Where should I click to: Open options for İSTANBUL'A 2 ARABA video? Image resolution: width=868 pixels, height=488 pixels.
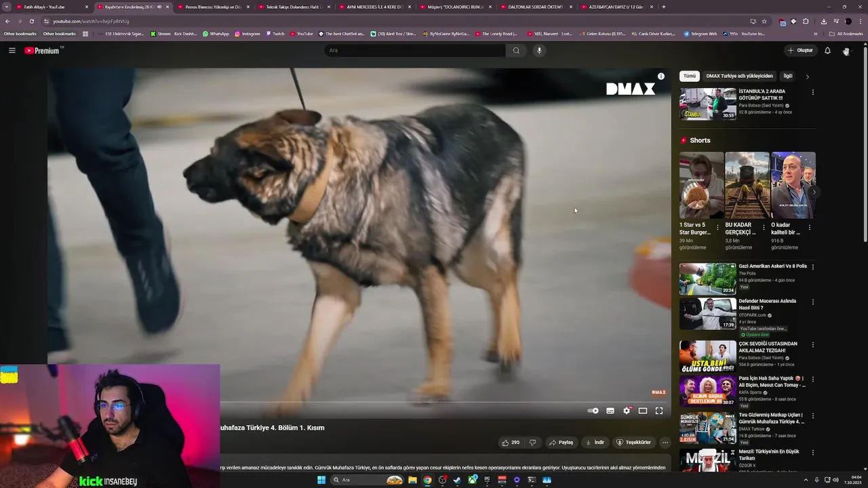coord(813,92)
